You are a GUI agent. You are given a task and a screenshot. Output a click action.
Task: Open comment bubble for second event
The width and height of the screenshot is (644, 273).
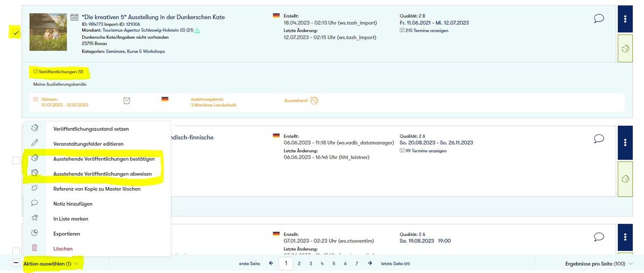point(599,139)
